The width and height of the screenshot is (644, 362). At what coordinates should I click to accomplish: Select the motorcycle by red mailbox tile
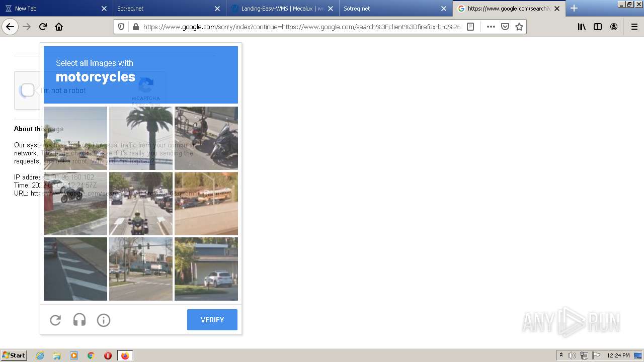(x=75, y=204)
